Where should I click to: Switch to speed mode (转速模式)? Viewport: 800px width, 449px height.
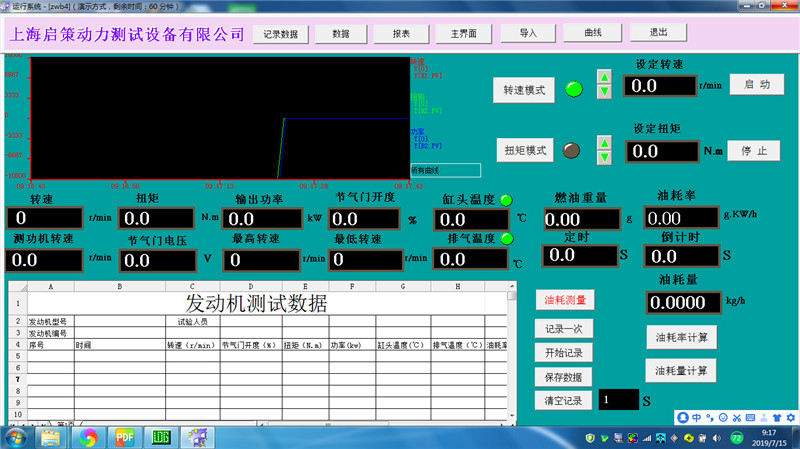(524, 90)
